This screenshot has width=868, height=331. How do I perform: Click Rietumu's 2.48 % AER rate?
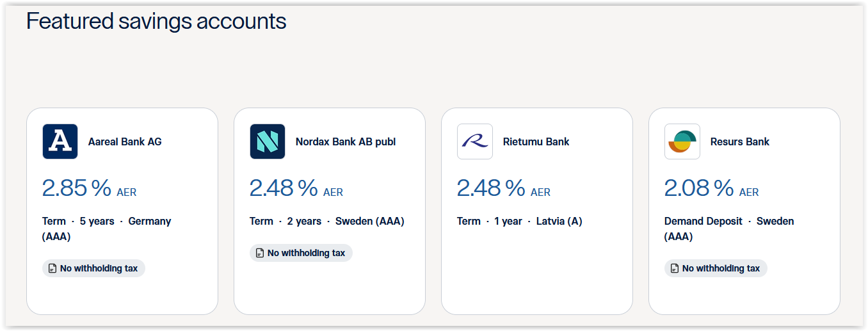(503, 188)
